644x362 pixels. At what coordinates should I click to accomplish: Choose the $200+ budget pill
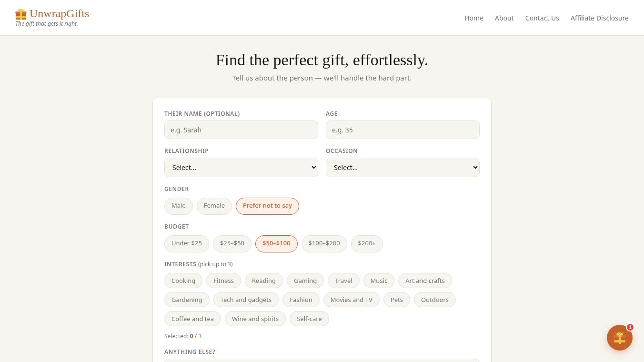pos(367,244)
